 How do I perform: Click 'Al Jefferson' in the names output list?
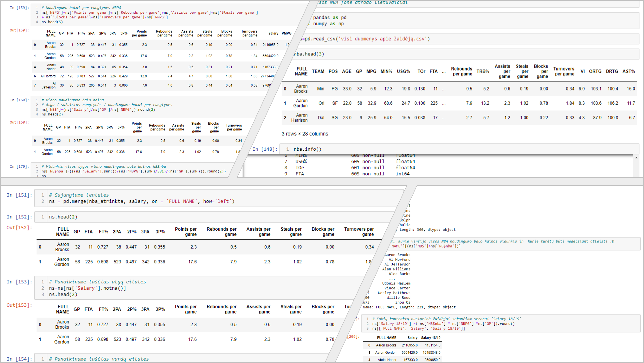click(x=397, y=264)
